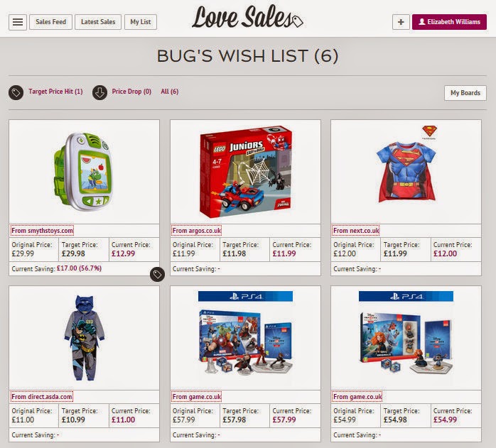
Task: Click the Love Sales logo
Action: [x=247, y=17]
